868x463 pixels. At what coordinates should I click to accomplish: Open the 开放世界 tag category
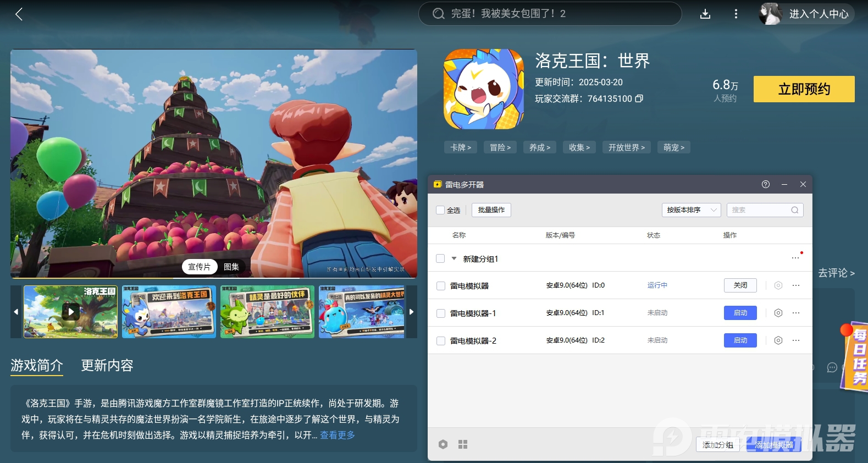tap(627, 147)
